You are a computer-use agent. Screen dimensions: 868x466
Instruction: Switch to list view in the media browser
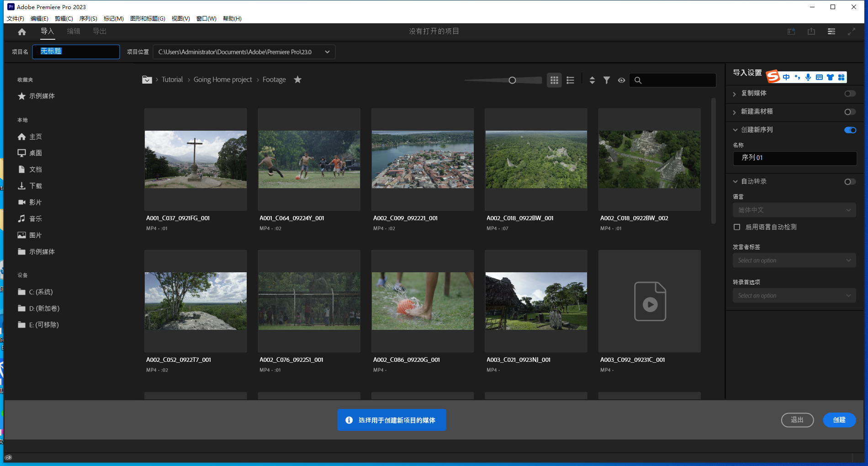[570, 80]
